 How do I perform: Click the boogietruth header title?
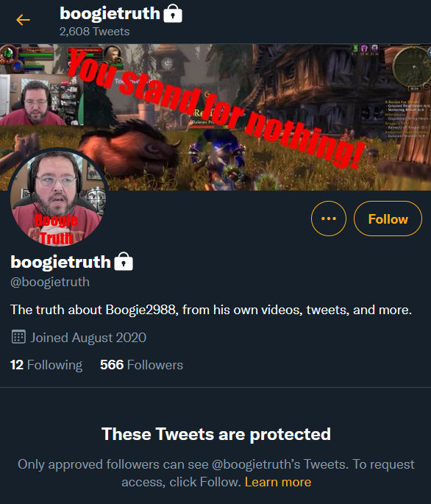(110, 13)
